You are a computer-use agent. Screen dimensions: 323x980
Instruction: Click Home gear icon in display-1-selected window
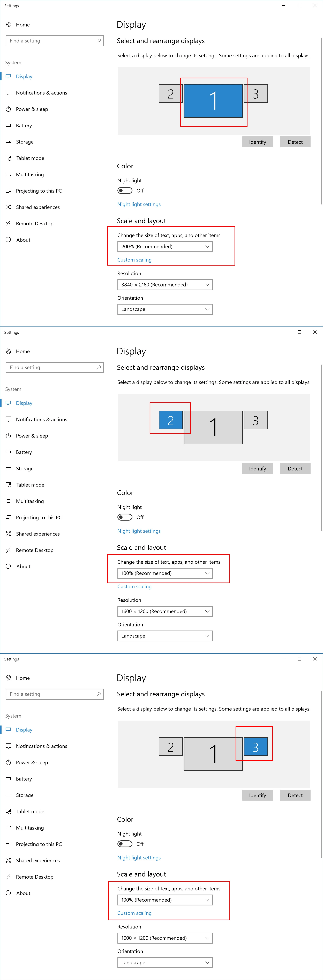click(8, 25)
